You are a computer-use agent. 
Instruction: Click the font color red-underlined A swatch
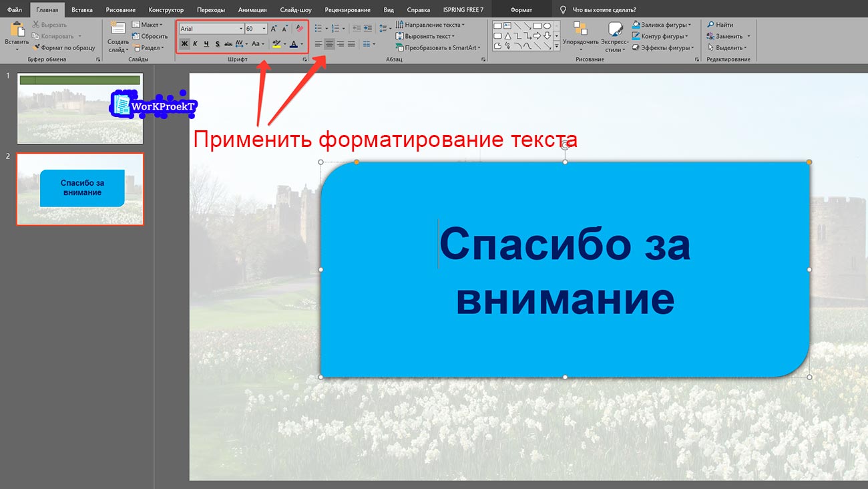point(293,44)
